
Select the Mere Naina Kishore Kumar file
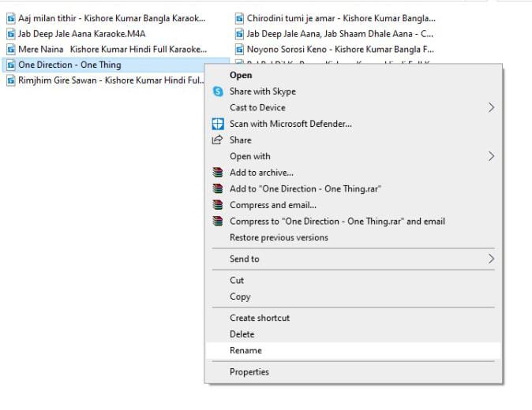click(x=107, y=50)
